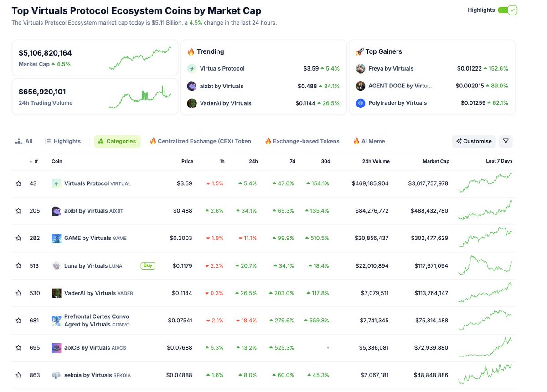Screen dimensions: 547x392
Task: Star the GAME by Virtuals row
Action: coord(19,238)
